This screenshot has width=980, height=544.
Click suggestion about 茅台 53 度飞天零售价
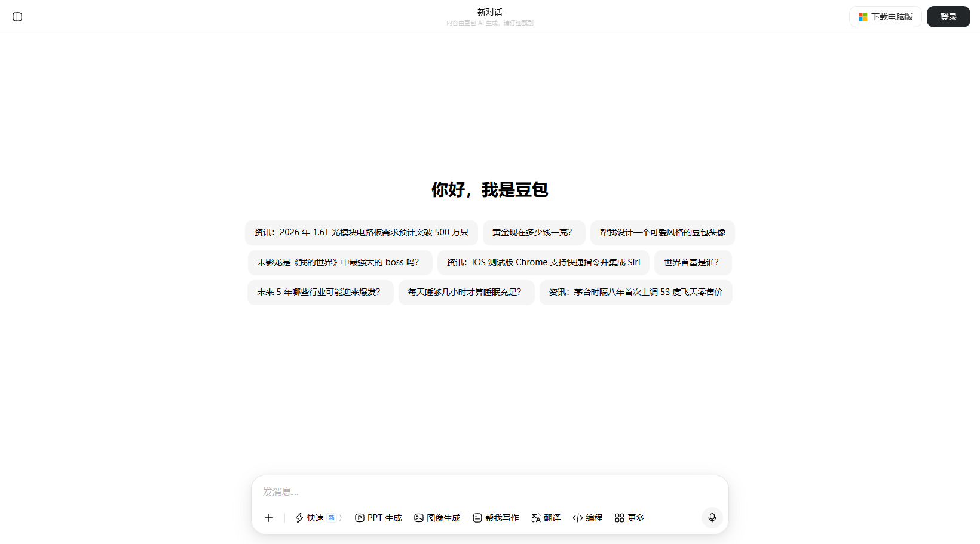click(636, 293)
